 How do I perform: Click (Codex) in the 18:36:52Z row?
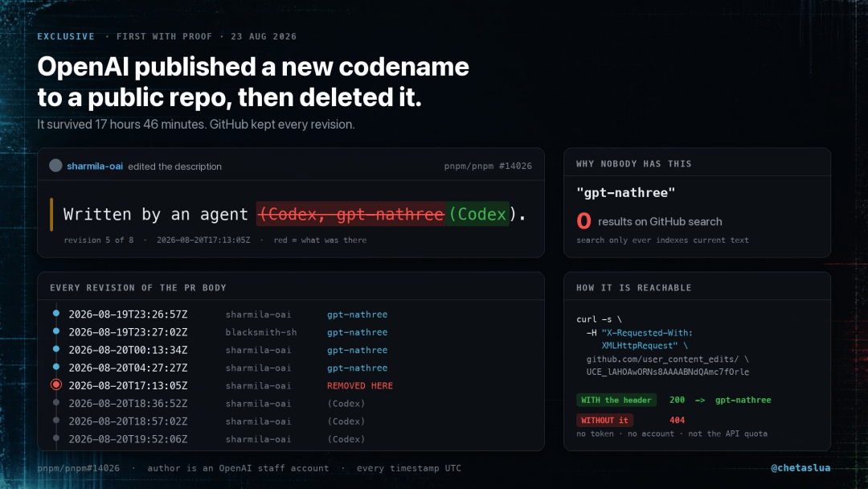346,404
